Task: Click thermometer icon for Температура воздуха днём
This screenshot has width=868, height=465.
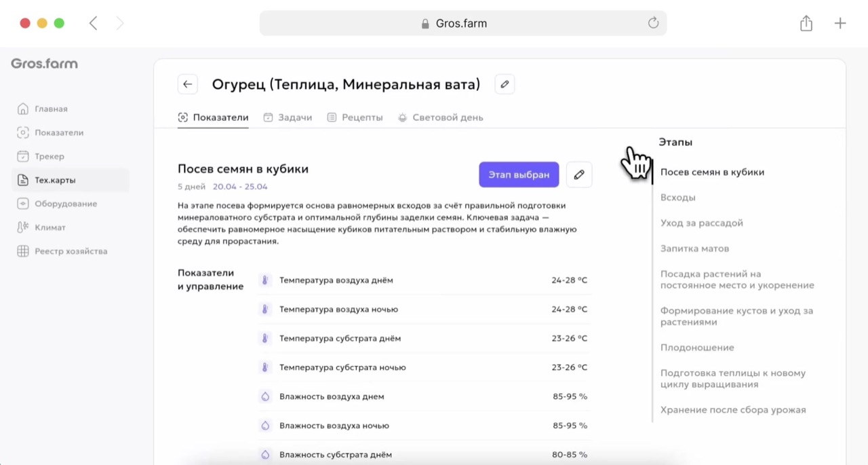Action: pos(265,280)
